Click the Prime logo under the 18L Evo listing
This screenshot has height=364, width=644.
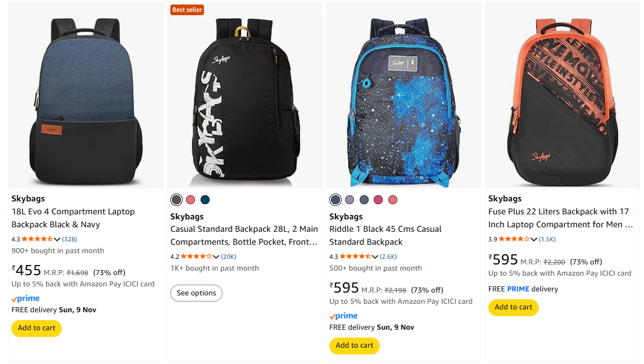coord(25,298)
